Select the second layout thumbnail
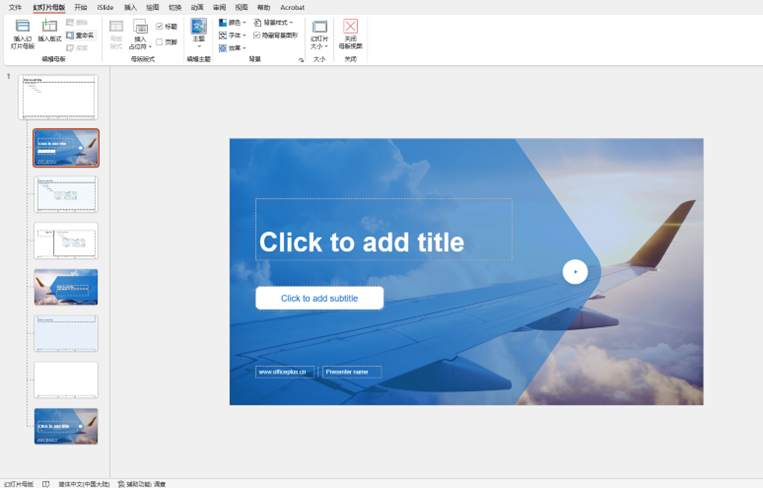 coord(66,194)
